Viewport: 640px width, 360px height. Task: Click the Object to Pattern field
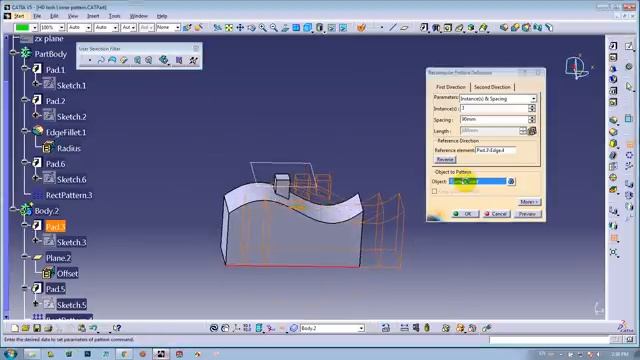[x=478, y=181]
